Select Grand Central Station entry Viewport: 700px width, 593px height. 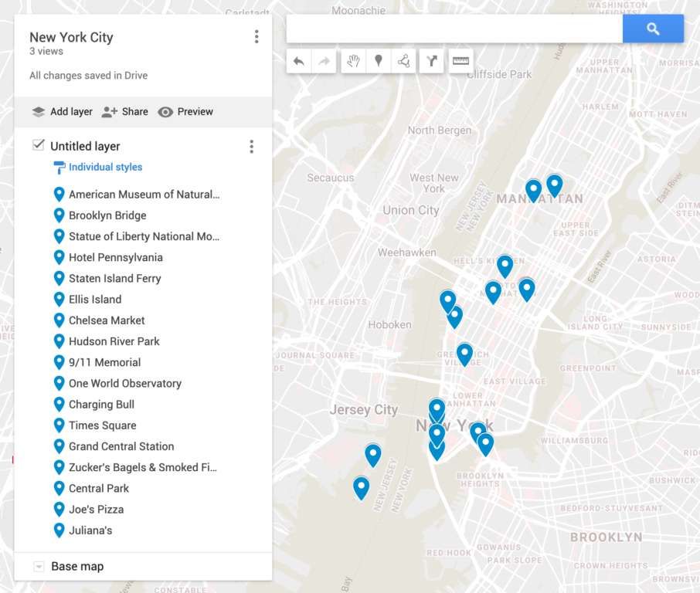(x=121, y=446)
